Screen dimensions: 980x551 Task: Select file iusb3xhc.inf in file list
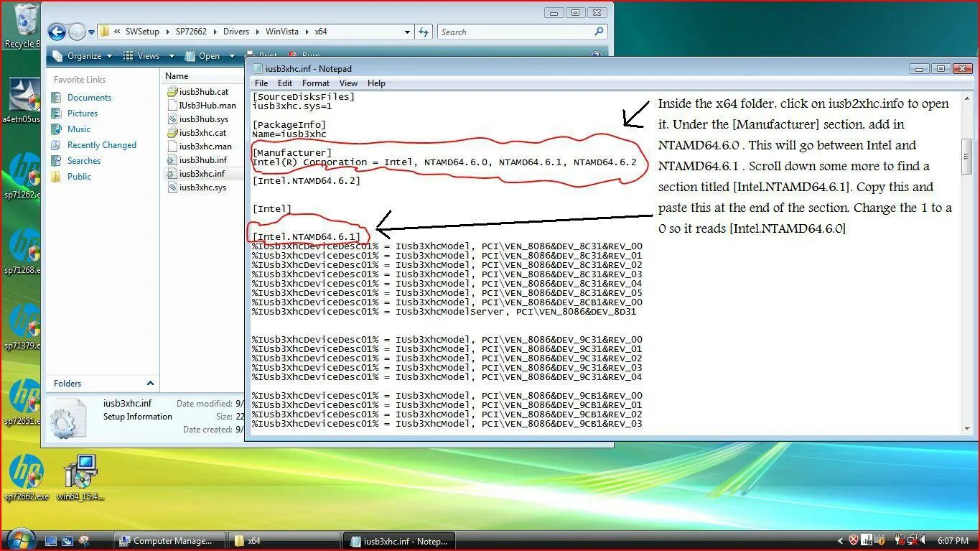[195, 174]
